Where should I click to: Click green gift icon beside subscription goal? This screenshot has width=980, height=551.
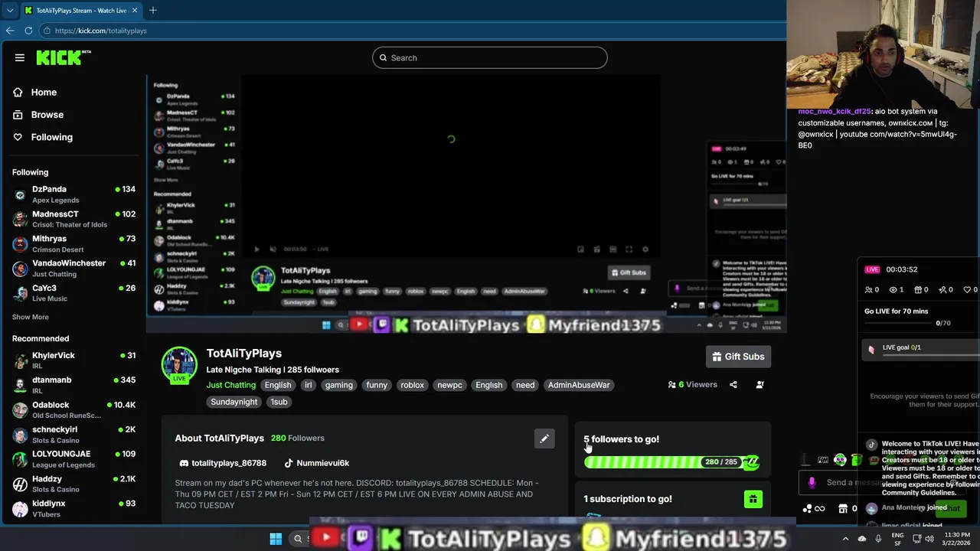pos(753,500)
